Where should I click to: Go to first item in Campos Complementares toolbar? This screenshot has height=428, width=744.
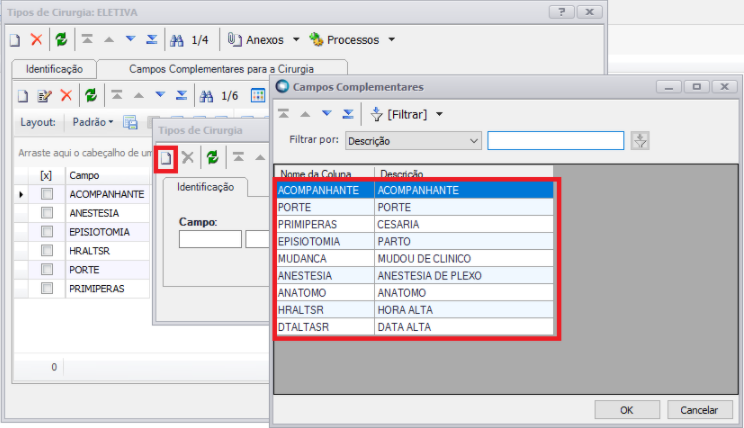tap(284, 114)
